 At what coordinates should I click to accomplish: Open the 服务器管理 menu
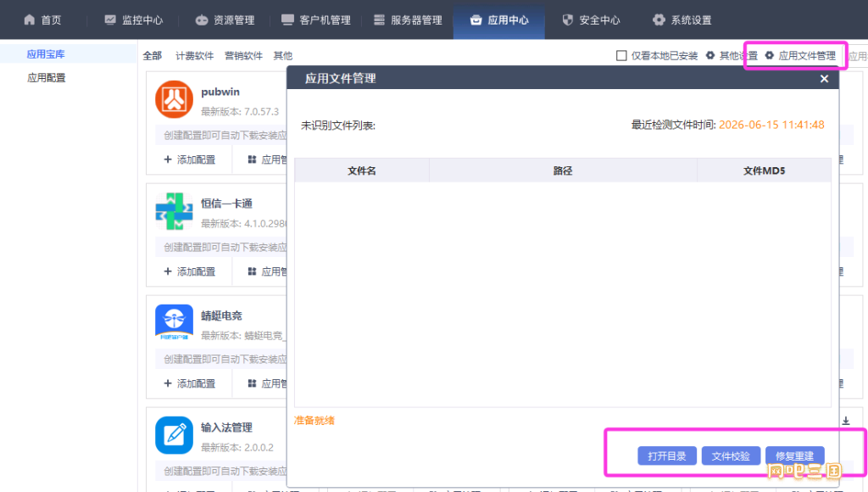pos(408,20)
